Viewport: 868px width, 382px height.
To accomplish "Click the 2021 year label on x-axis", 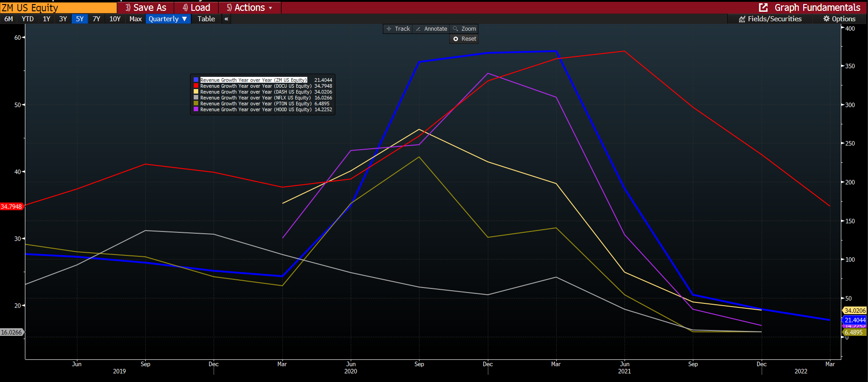I will click(x=625, y=371).
